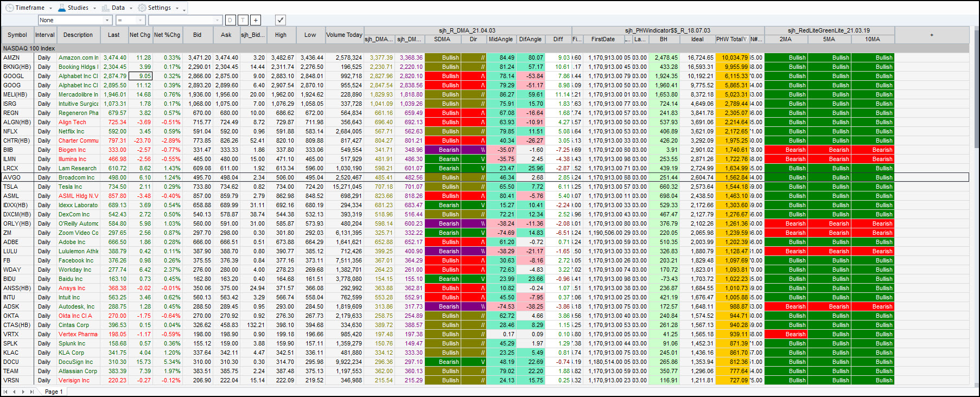The width and height of the screenshot is (980, 397).
Task: Click the '+' add column group header
Action: (932, 35)
